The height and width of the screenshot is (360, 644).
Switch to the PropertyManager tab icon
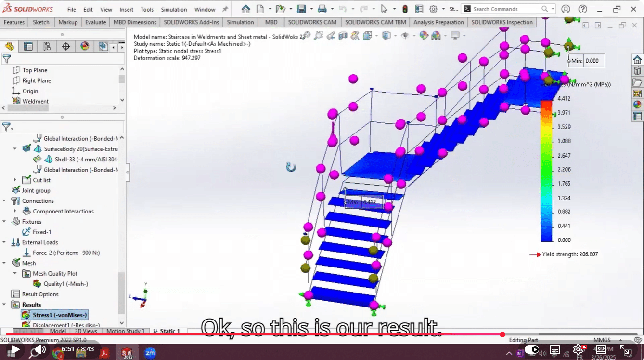point(28,46)
